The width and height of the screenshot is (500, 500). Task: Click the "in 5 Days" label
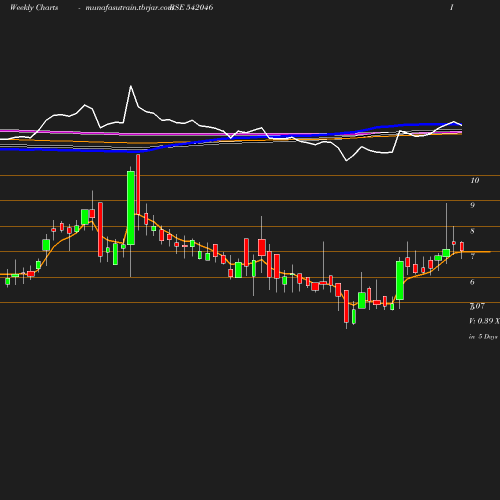pos(483,337)
